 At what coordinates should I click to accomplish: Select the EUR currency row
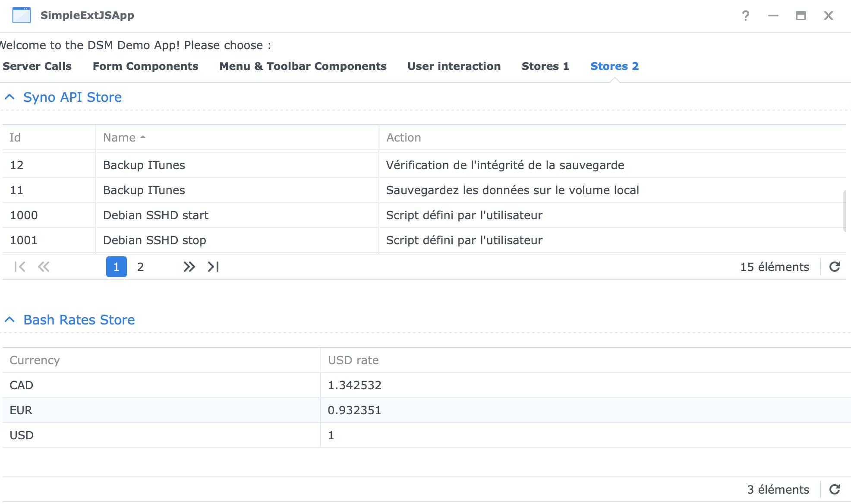coord(173,410)
